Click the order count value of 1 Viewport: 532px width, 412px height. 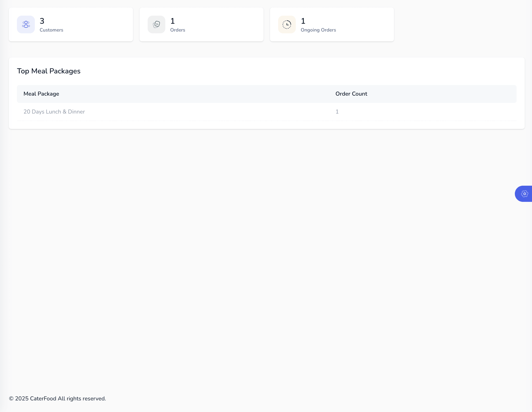[x=337, y=112]
